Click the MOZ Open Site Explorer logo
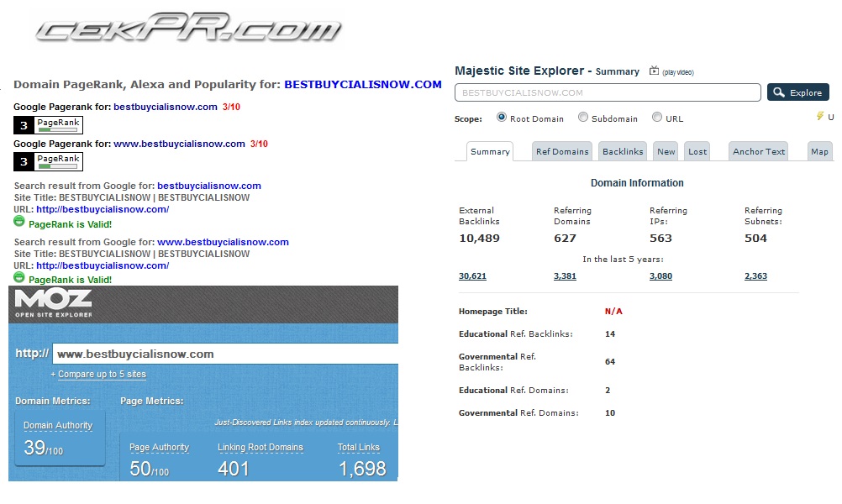 click(53, 304)
